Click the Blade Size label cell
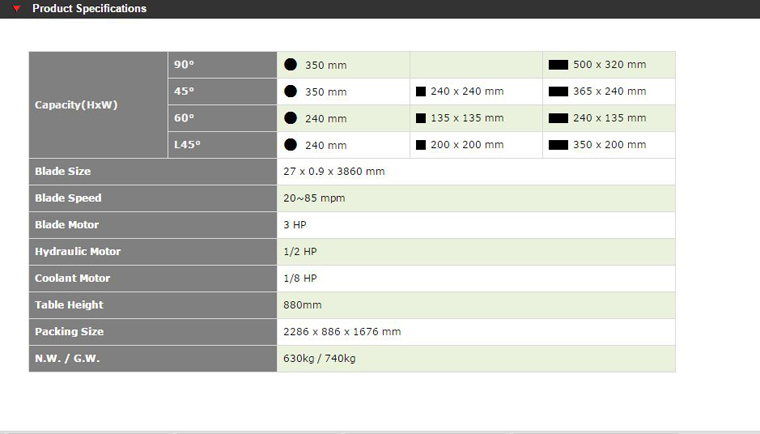Viewport: 760px width, 434px height. click(63, 172)
